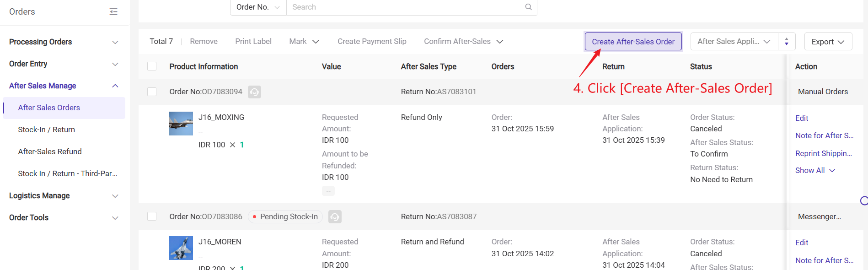The image size is (868, 270).
Task: Open the Order No. search type dropdown
Action: [x=258, y=7]
